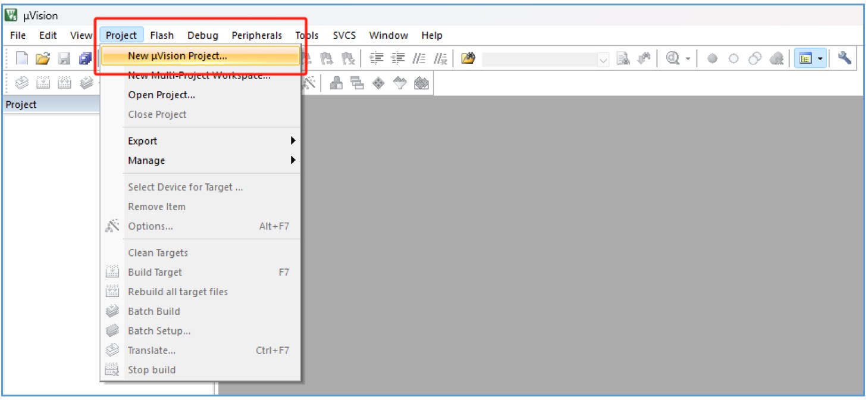Click the Open file folder icon

click(42, 58)
